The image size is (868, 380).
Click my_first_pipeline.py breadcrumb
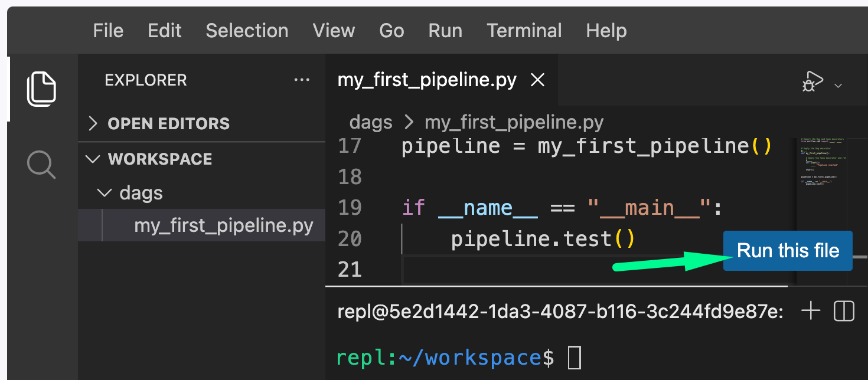[x=514, y=123]
